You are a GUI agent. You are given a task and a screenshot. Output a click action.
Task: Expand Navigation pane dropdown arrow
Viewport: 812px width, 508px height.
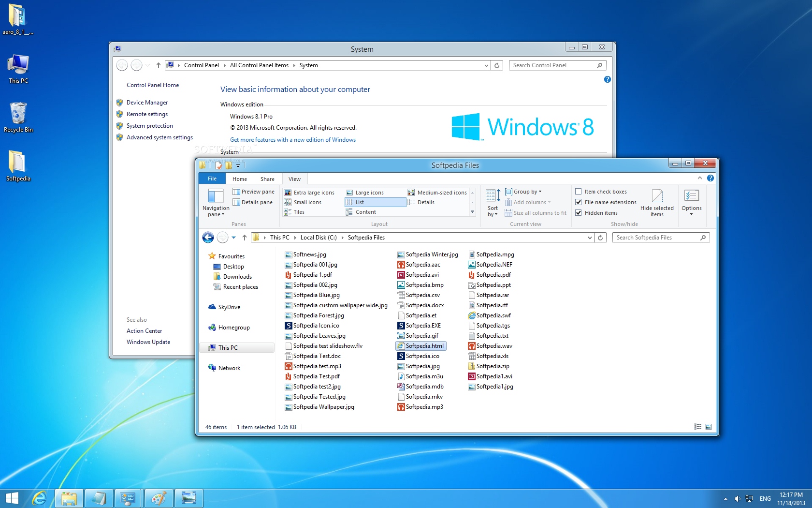[x=223, y=215]
